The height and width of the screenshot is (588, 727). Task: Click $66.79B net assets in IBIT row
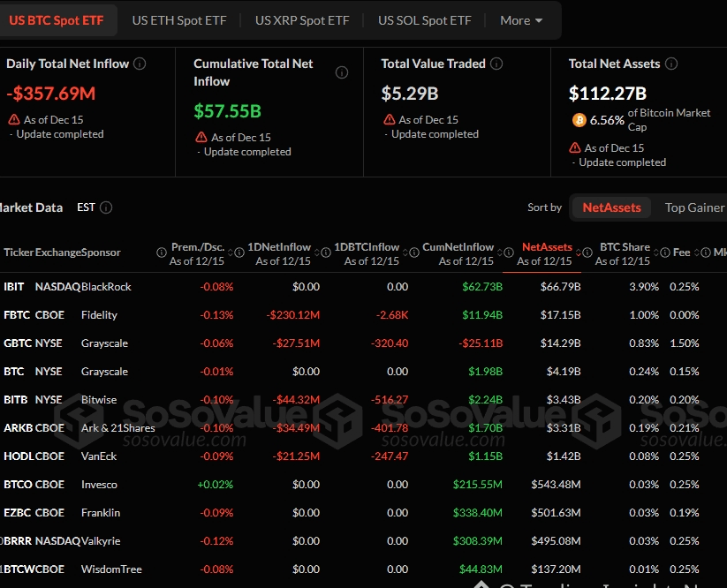tap(560, 287)
